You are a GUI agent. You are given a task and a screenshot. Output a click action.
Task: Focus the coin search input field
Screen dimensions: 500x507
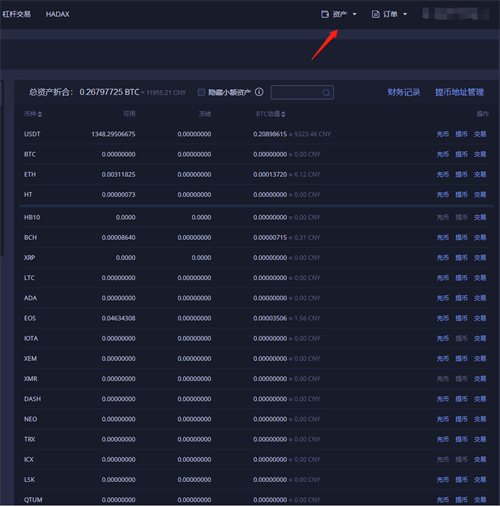point(302,92)
